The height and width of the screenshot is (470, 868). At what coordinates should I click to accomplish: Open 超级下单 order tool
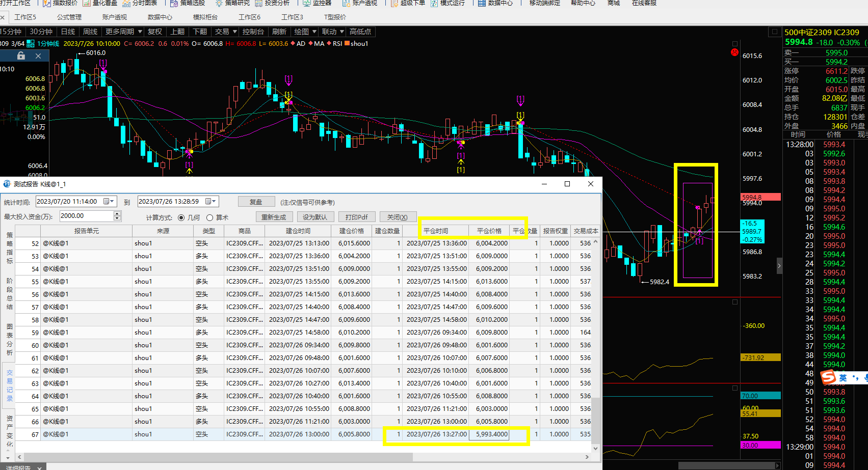coord(408,3)
